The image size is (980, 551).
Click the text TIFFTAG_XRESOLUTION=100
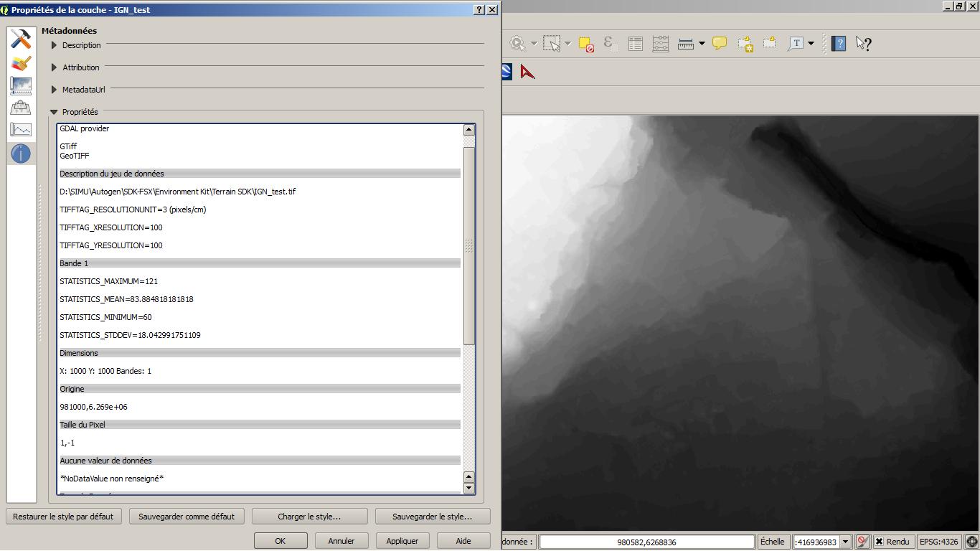(111, 227)
